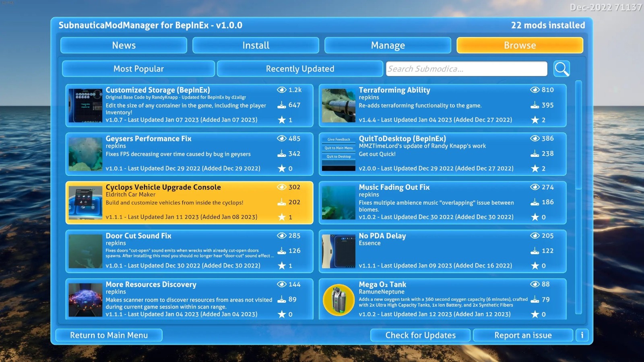Show Recently Updated mods
Image resolution: width=644 pixels, height=362 pixels.
pos(300,69)
